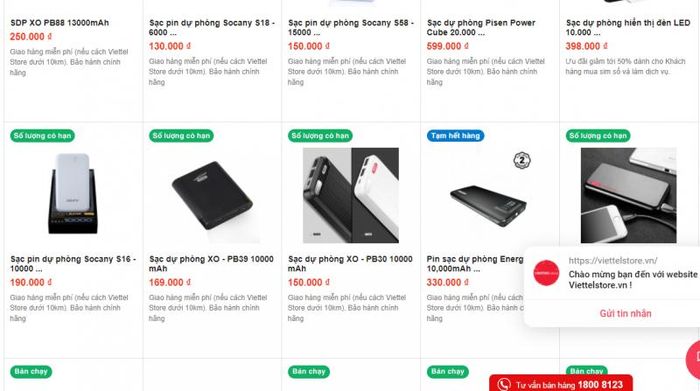Click the 169.000 đ price of XO PB39
The image size is (700, 391).
coord(170,283)
